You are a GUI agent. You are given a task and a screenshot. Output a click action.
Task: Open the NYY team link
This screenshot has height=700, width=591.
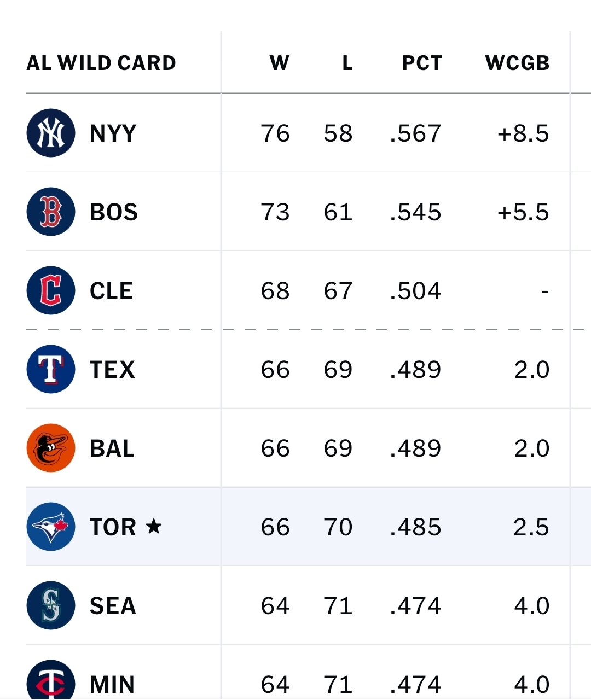[x=113, y=133]
